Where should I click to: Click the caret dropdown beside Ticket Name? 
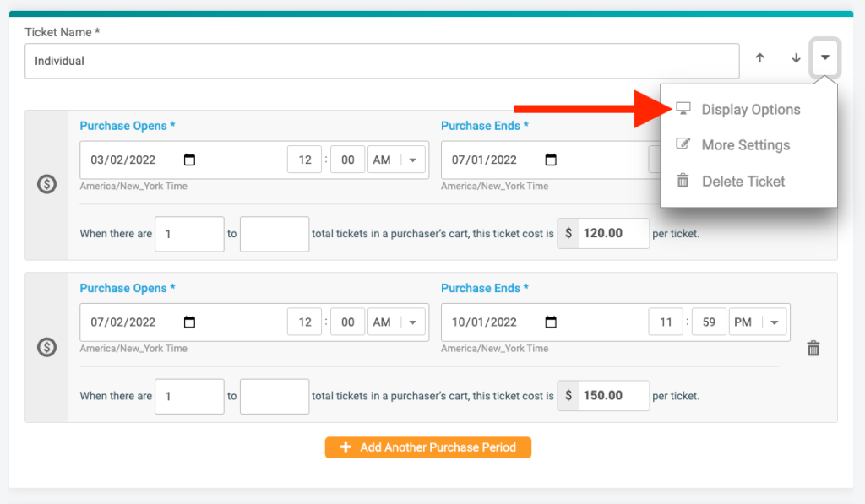pos(825,59)
